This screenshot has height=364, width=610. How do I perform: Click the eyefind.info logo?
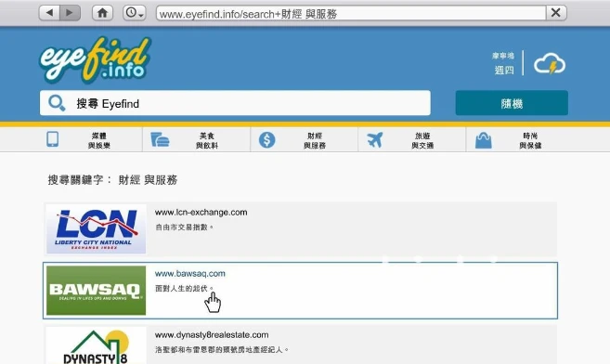click(95, 59)
